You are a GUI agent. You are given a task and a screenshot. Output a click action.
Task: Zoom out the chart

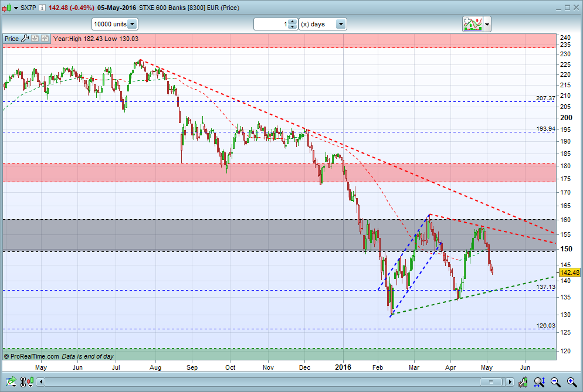555,381
